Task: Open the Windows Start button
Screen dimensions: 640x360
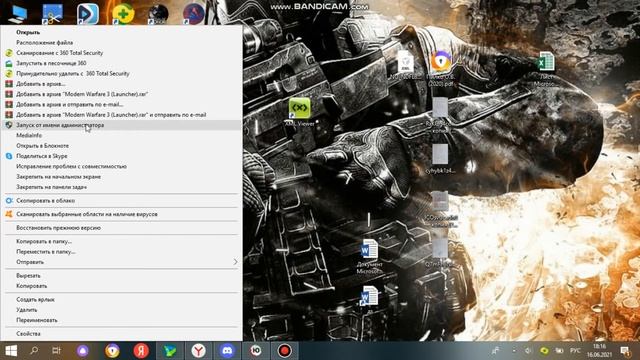Action: [11, 351]
